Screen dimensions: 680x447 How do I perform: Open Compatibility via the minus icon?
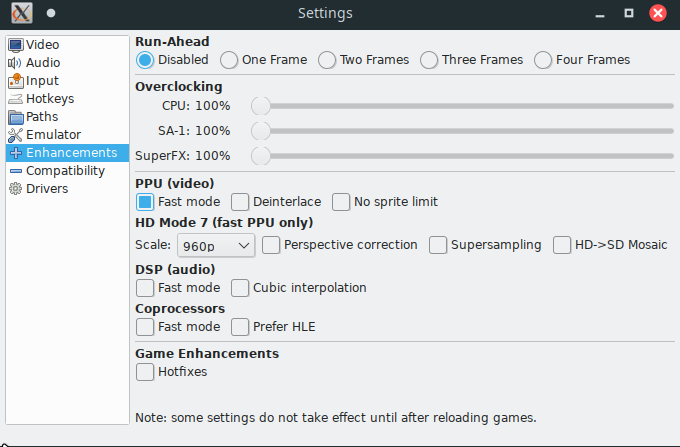pyautogui.click(x=16, y=171)
